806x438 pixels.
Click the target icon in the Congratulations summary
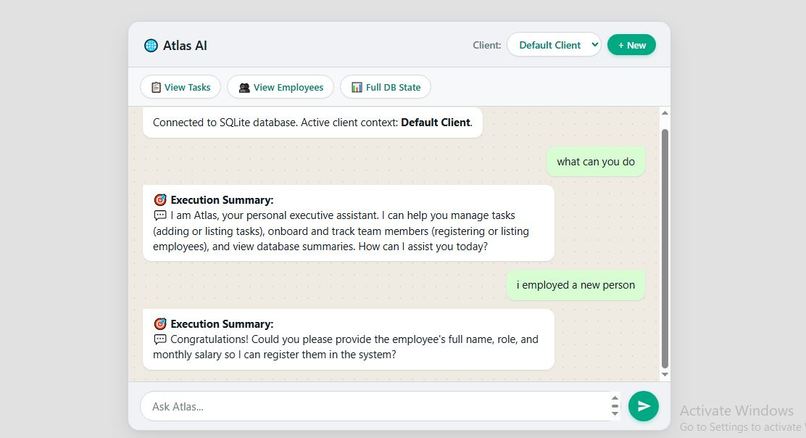coord(160,323)
